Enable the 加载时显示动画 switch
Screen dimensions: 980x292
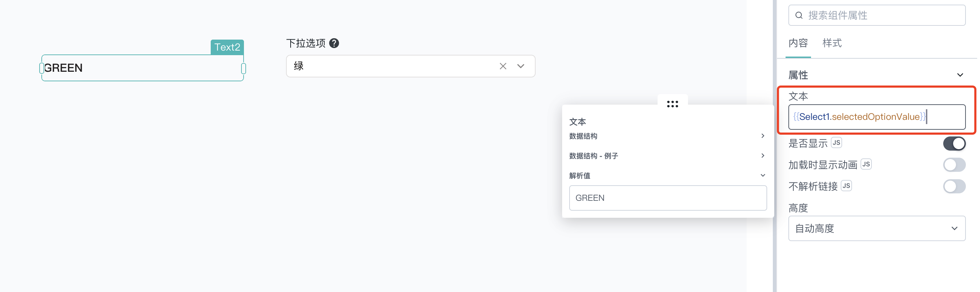point(954,165)
